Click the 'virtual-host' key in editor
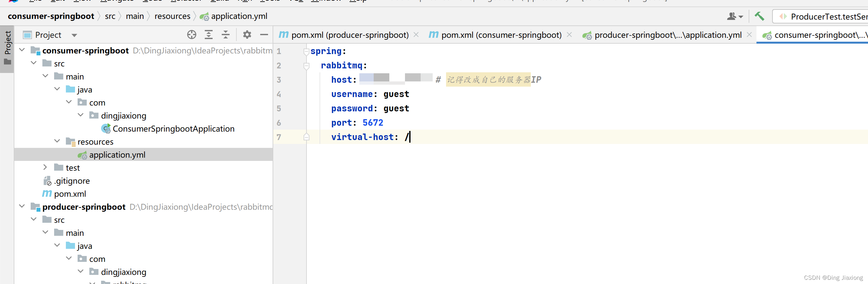868x284 pixels. click(362, 137)
